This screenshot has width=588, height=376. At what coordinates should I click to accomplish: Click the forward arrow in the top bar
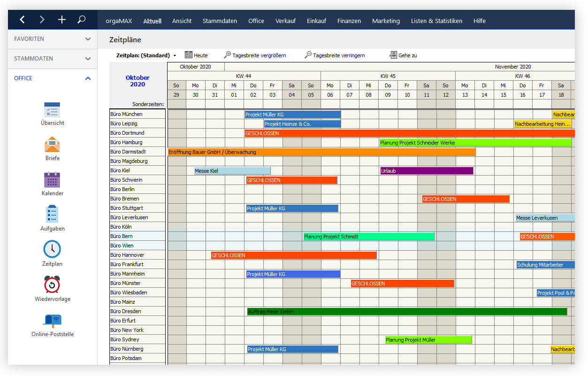[42, 20]
